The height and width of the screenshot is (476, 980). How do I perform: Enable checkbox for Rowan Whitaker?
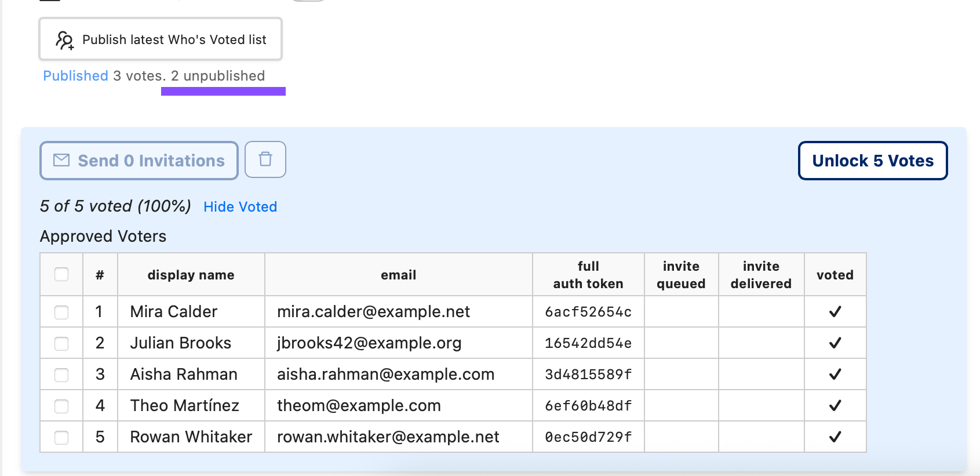[61, 438]
